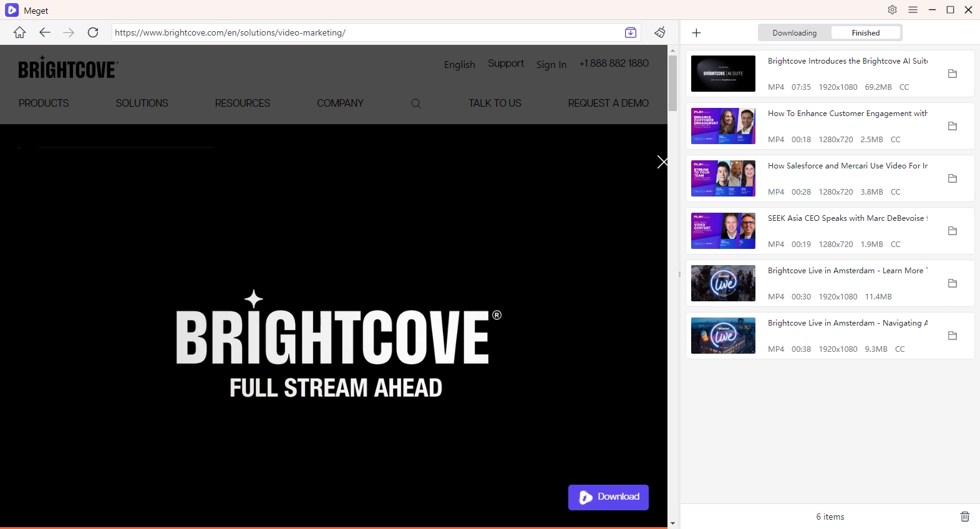Open Brightcove AI Suite video thumbnail
The image size is (980, 529).
click(723, 74)
